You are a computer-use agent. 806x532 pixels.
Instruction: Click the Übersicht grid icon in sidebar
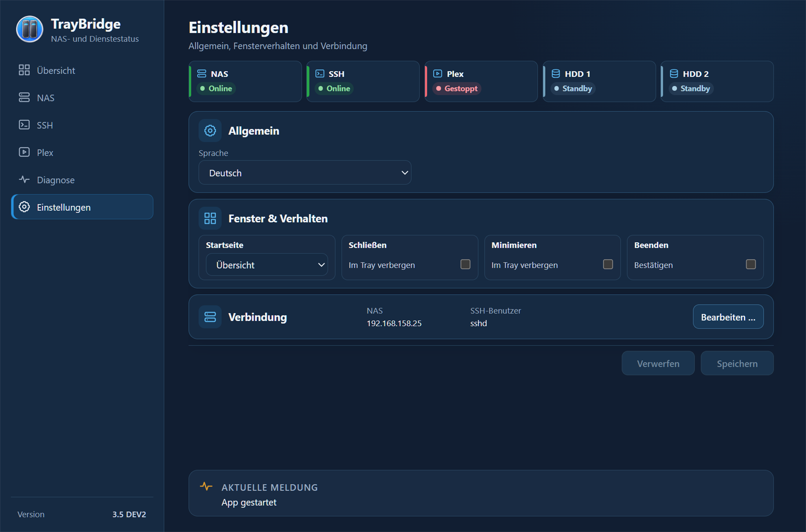click(24, 70)
